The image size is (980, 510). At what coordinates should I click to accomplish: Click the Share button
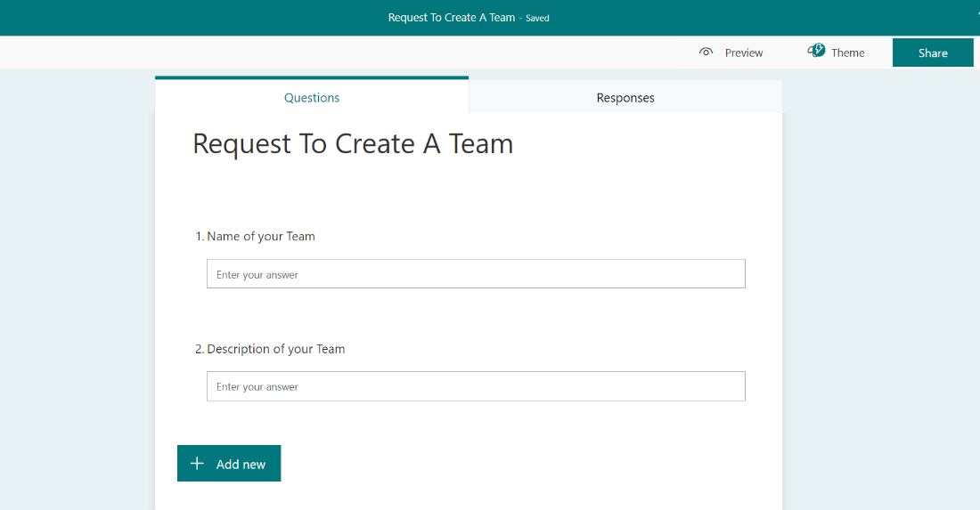pos(933,53)
